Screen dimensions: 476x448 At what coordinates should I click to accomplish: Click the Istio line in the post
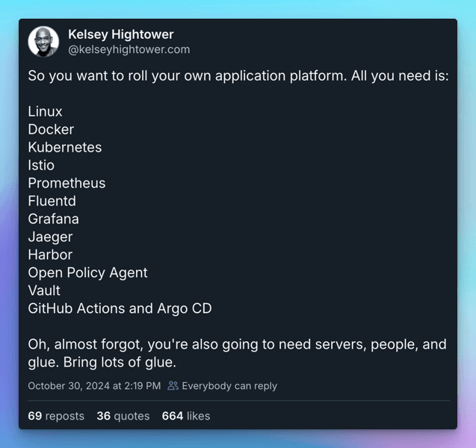point(41,165)
